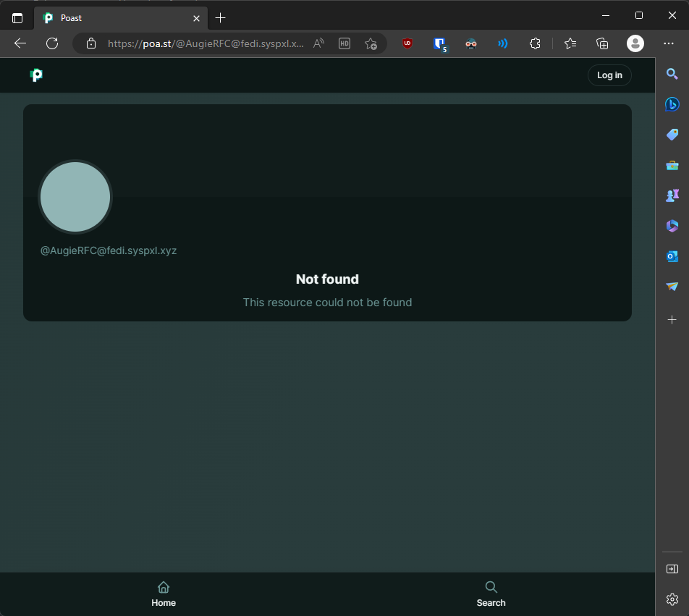Image resolution: width=689 pixels, height=616 pixels.
Task: Open the Shopping tag sidebar icon
Action: click(672, 135)
